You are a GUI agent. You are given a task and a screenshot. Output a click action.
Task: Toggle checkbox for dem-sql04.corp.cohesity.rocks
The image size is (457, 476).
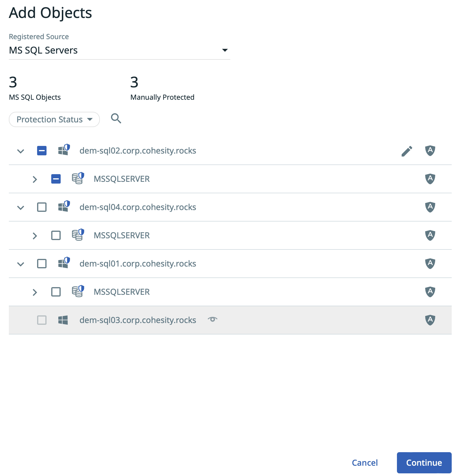(x=42, y=207)
